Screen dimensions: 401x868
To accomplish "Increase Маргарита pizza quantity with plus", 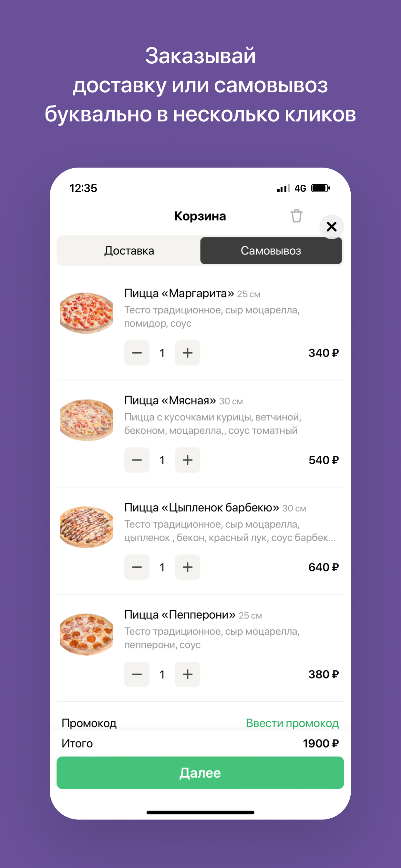I will (188, 353).
